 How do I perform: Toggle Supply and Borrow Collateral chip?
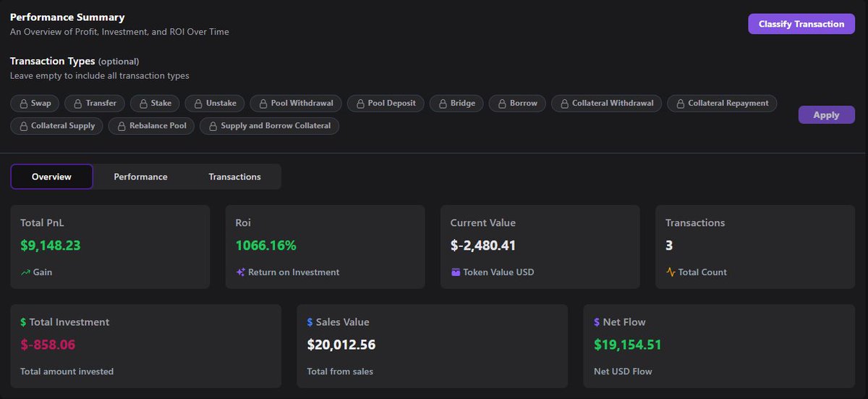269,126
